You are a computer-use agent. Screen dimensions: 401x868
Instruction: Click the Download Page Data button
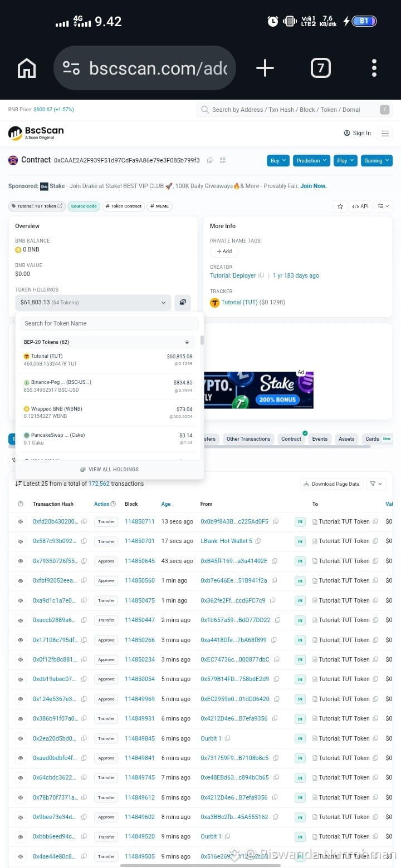(x=332, y=484)
